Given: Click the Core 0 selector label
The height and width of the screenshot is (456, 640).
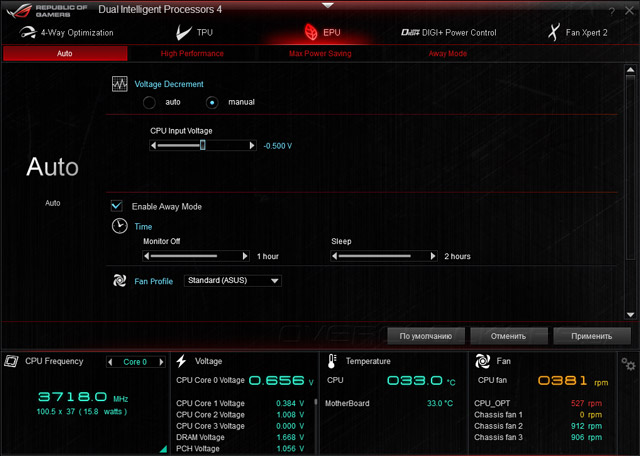Looking at the screenshot, I should (x=135, y=362).
